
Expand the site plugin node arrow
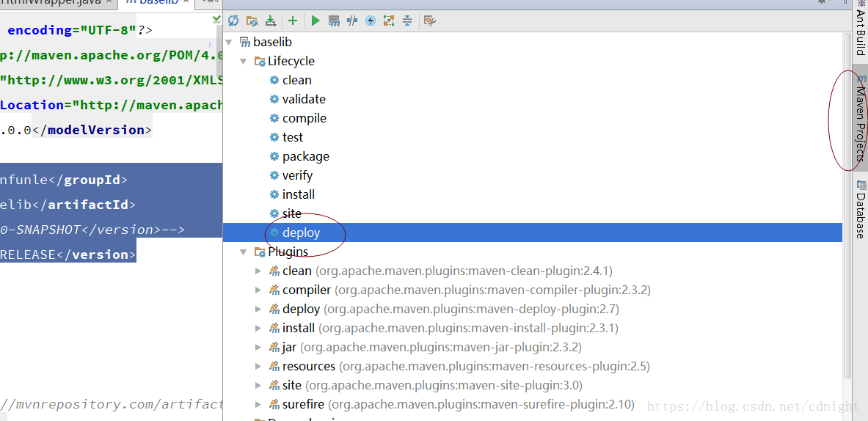(x=258, y=385)
